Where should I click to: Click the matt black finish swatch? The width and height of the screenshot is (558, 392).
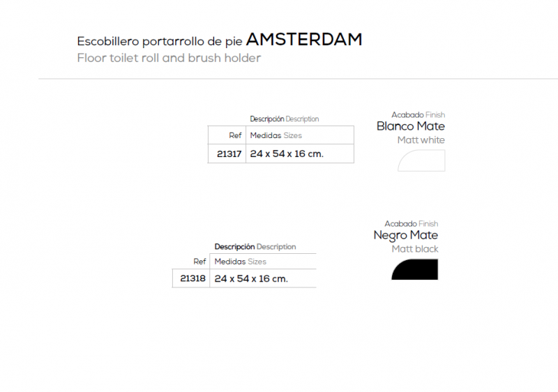(x=414, y=269)
